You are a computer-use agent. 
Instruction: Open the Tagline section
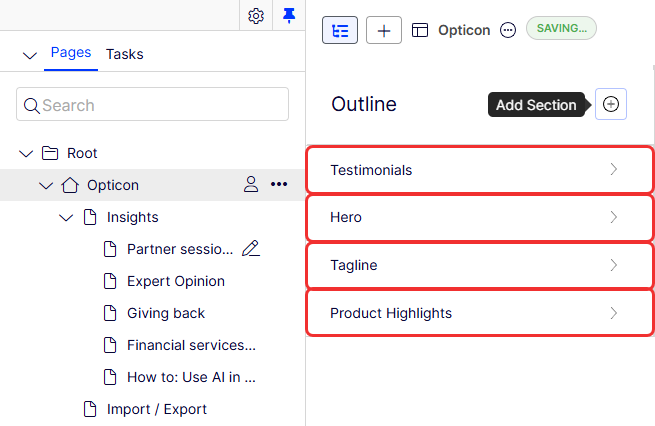[x=480, y=265]
